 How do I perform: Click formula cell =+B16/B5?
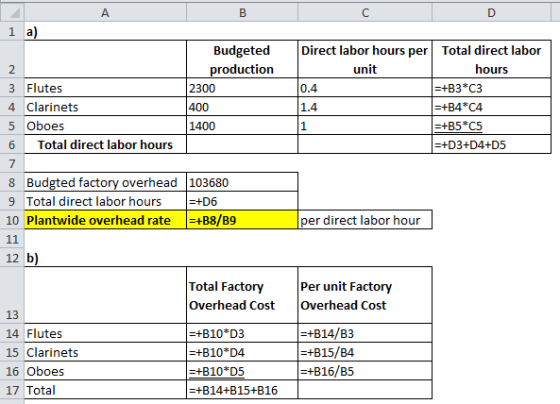pos(365,371)
